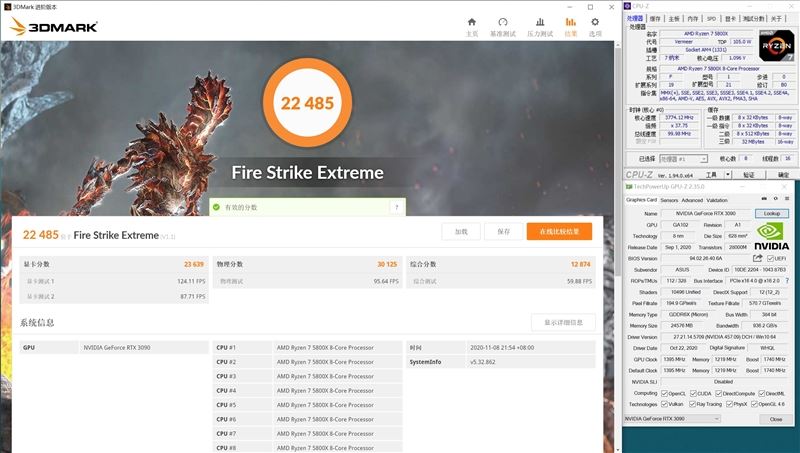Open the CPU-Z processor selection dropdown
Screen dimensions: 800x453
pyautogui.click(x=683, y=159)
